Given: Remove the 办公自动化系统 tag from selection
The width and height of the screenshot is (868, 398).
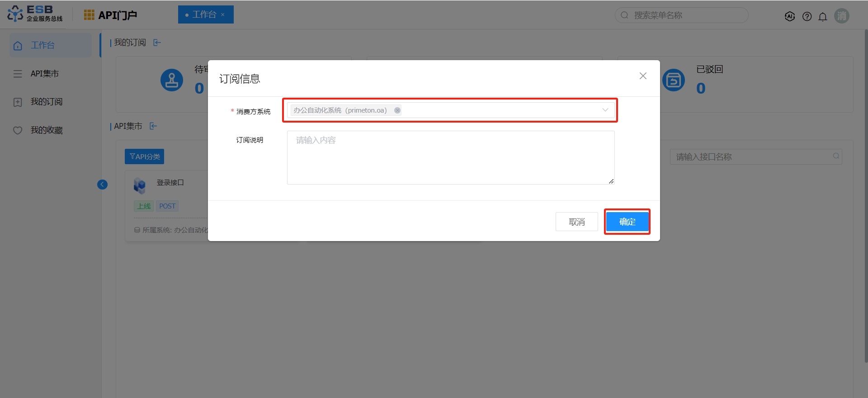Looking at the screenshot, I should (x=397, y=110).
